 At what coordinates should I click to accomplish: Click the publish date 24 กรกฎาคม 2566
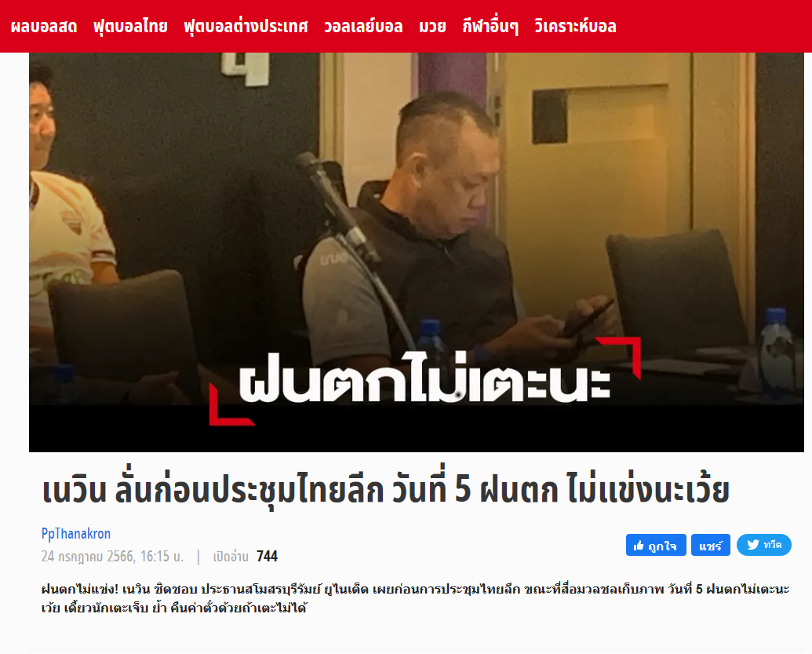(112, 557)
